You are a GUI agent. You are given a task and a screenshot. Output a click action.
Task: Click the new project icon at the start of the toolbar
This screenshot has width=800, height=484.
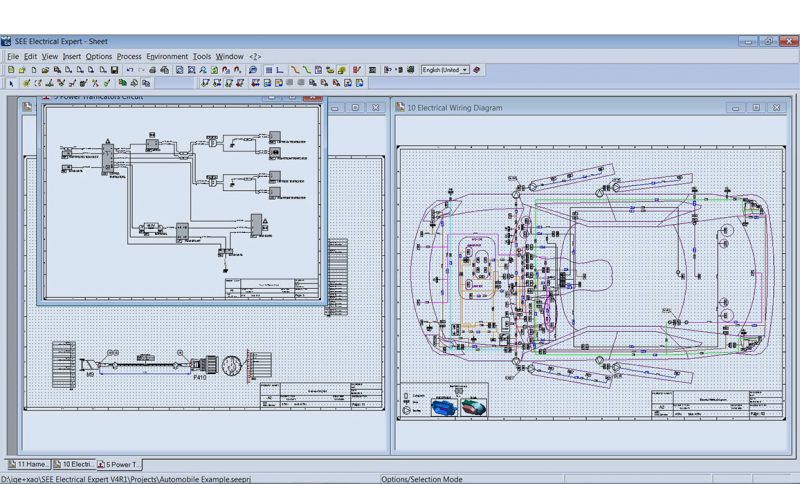click(11, 70)
